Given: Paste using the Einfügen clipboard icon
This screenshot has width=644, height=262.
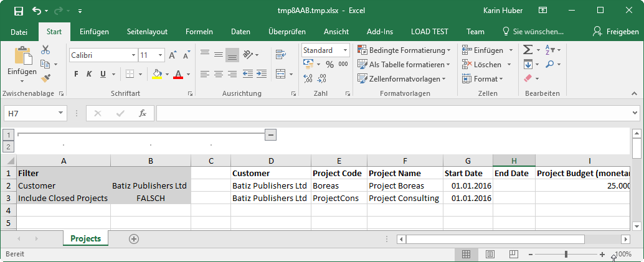Looking at the screenshot, I should coord(22,56).
